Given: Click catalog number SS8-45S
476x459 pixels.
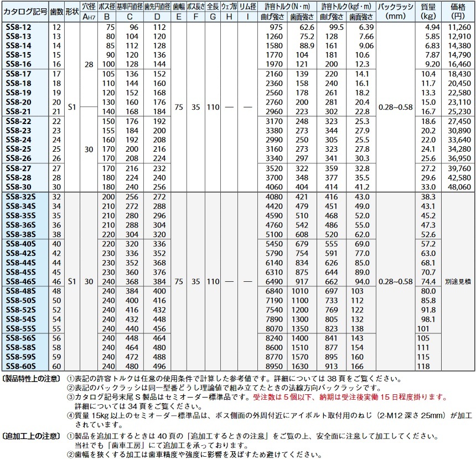Looking at the screenshot, I should coord(20,272).
